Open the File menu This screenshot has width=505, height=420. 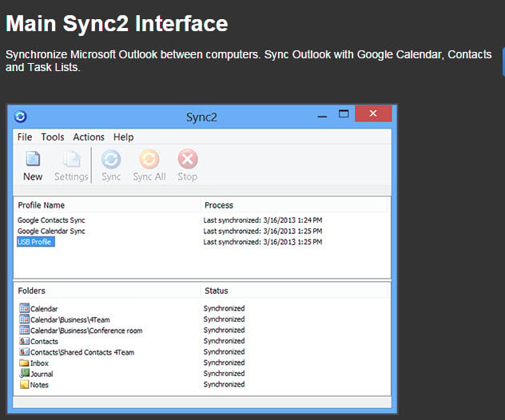25,137
